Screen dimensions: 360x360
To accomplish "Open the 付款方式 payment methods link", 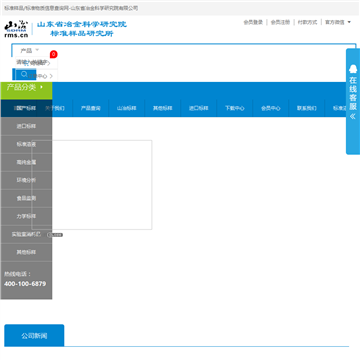I will tap(307, 22).
